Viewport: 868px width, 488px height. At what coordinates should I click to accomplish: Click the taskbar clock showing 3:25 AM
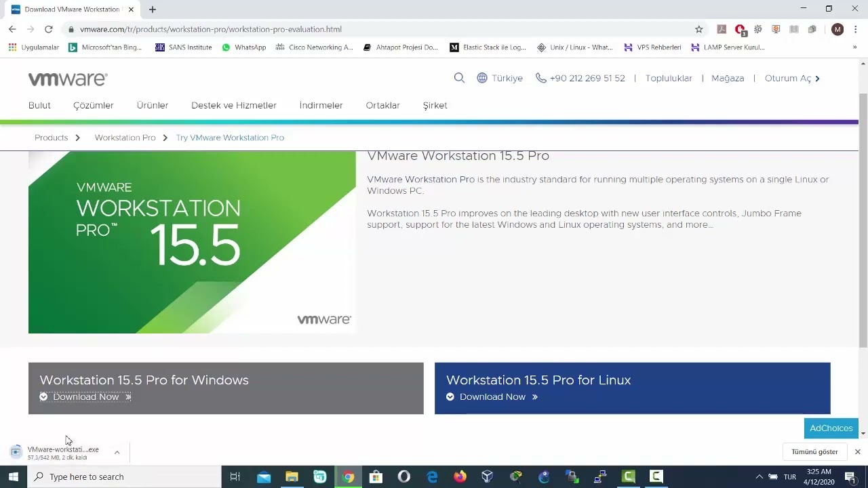click(819, 476)
